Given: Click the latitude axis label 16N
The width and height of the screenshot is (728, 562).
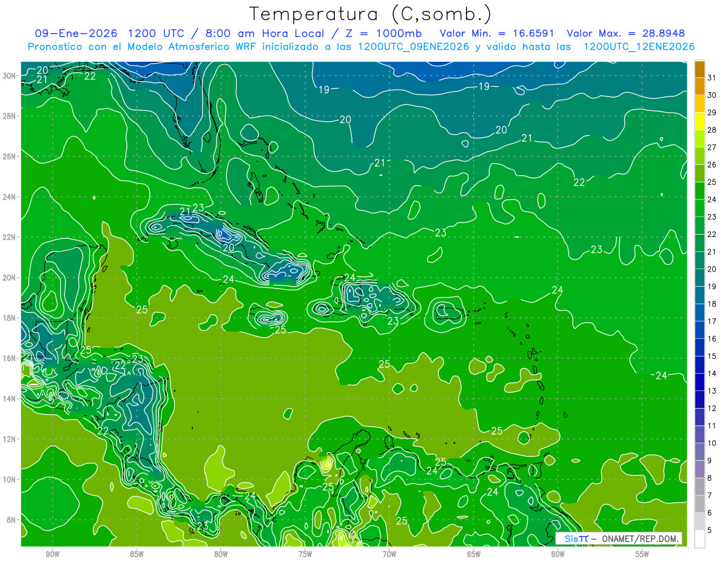Looking at the screenshot, I should (9, 358).
